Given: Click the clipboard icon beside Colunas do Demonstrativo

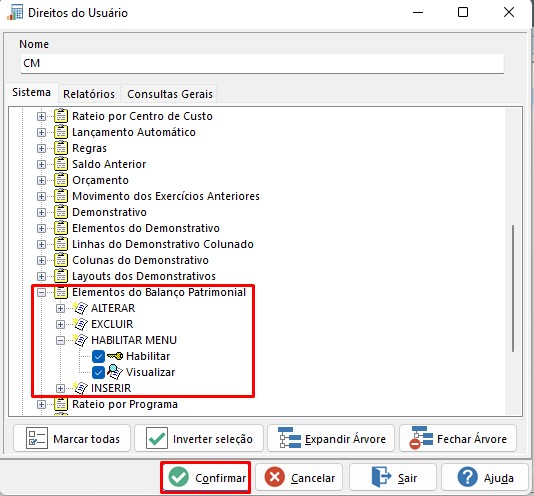Looking at the screenshot, I should click(x=61, y=260).
